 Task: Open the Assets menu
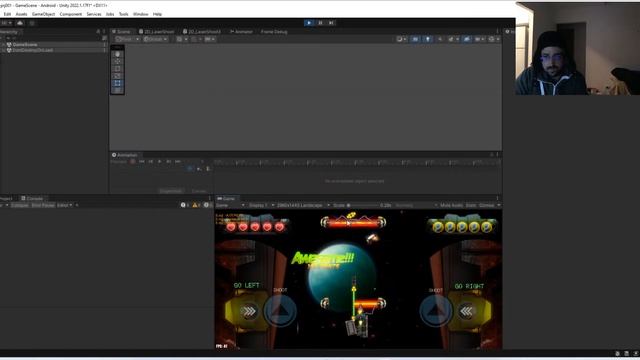coord(21,14)
